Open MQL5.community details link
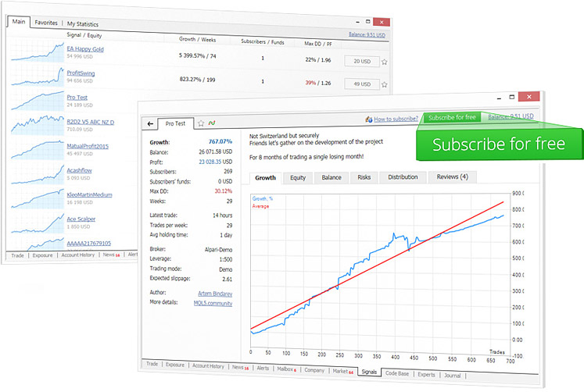 click(x=213, y=304)
